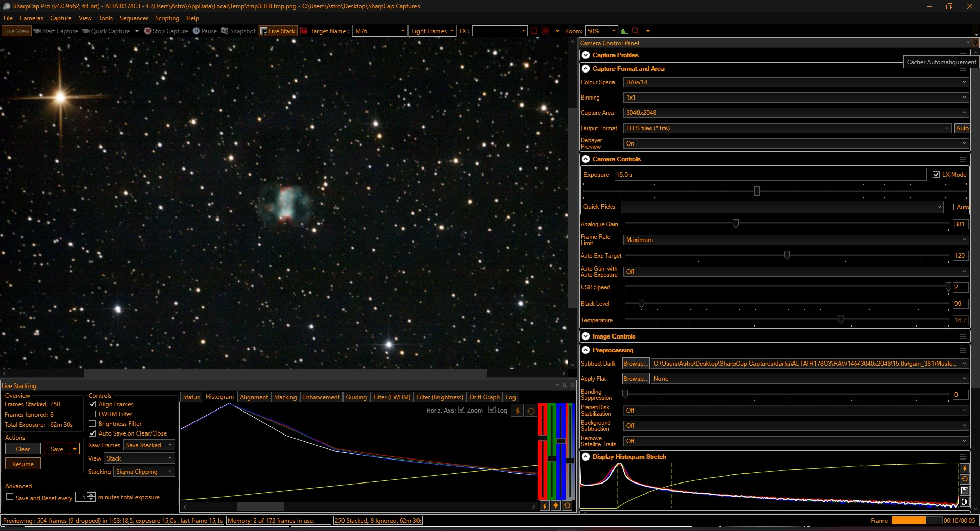Image resolution: width=980 pixels, height=531 pixels.
Task: Click the red crossed selection icon in toolbar
Action: (x=546, y=31)
